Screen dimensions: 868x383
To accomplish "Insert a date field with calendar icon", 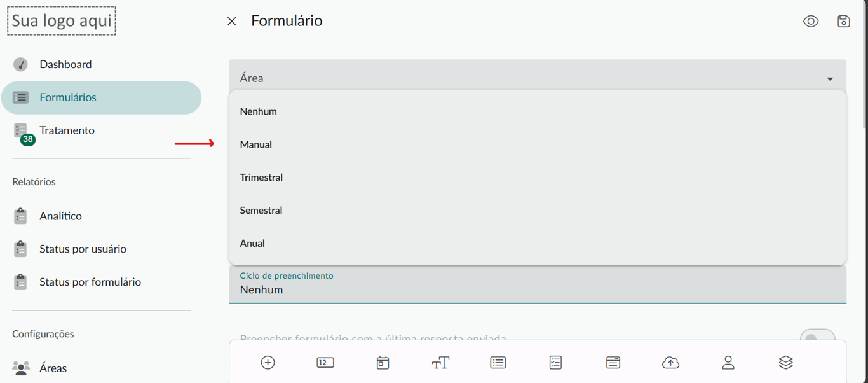I will (383, 363).
